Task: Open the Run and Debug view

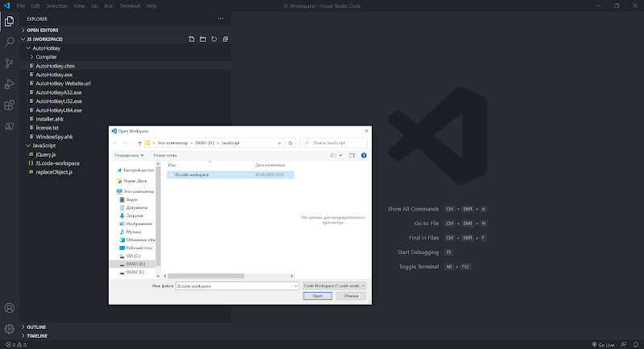Action: point(9,84)
